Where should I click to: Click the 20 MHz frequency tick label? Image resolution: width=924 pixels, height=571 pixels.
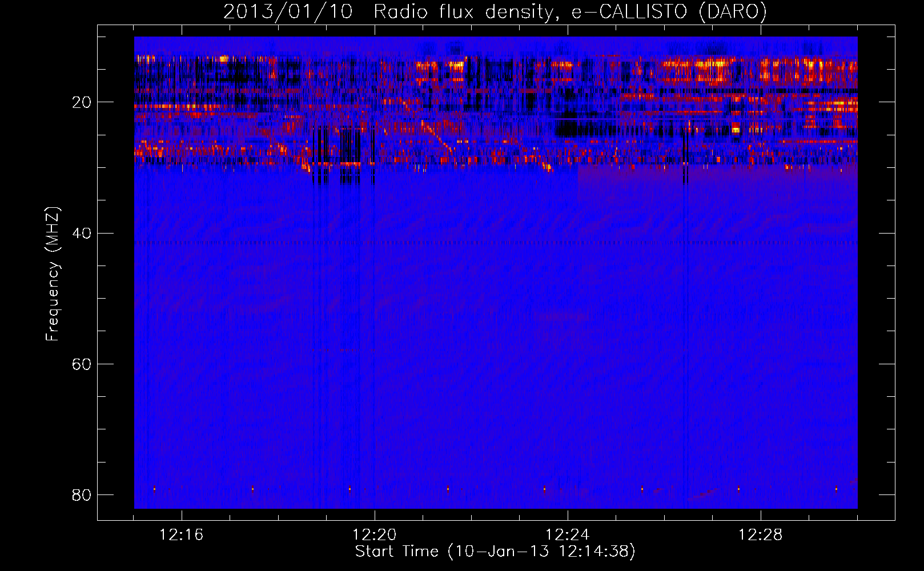click(82, 103)
